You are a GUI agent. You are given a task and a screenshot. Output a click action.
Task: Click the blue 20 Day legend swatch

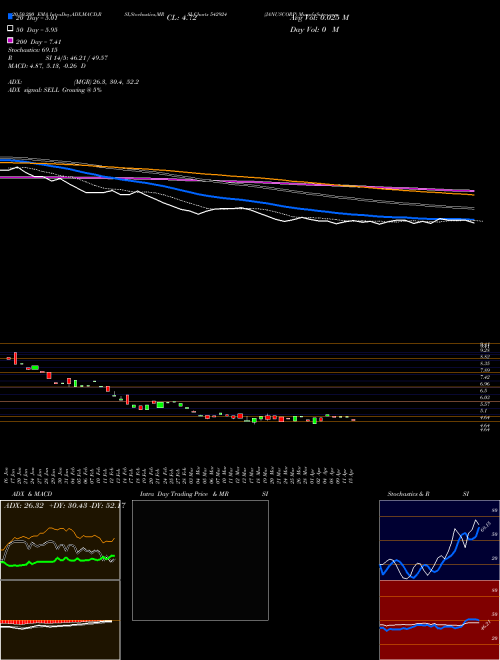point(10,17)
